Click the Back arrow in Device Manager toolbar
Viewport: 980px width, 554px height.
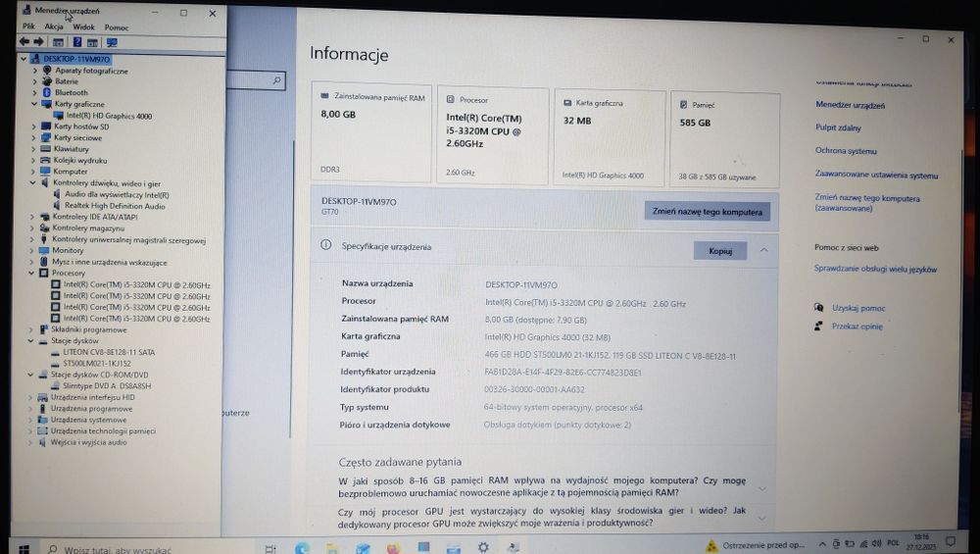pos(24,42)
